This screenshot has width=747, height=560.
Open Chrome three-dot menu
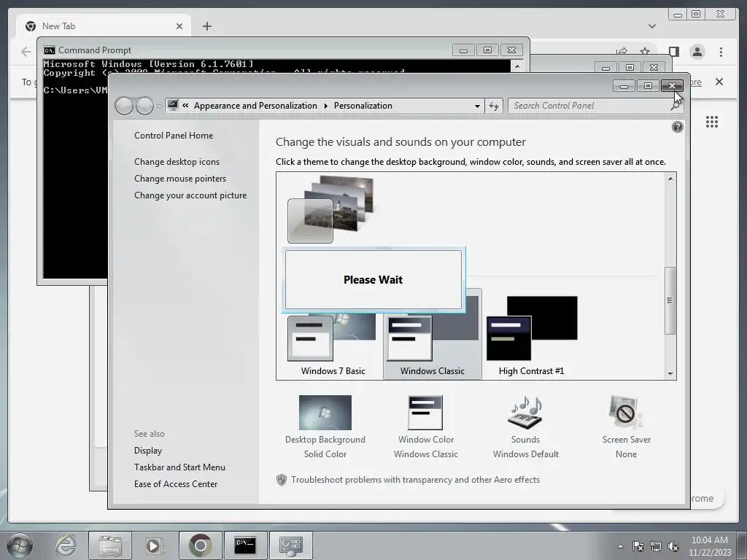click(721, 52)
